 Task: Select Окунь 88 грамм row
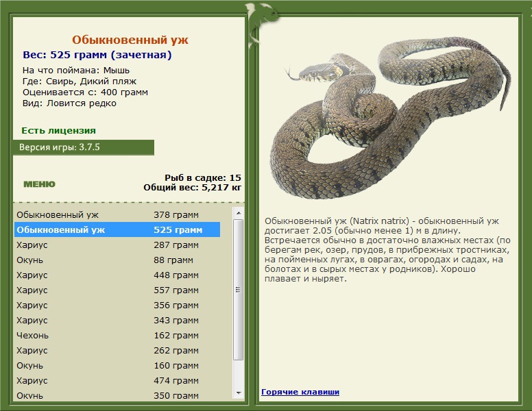[117, 260]
